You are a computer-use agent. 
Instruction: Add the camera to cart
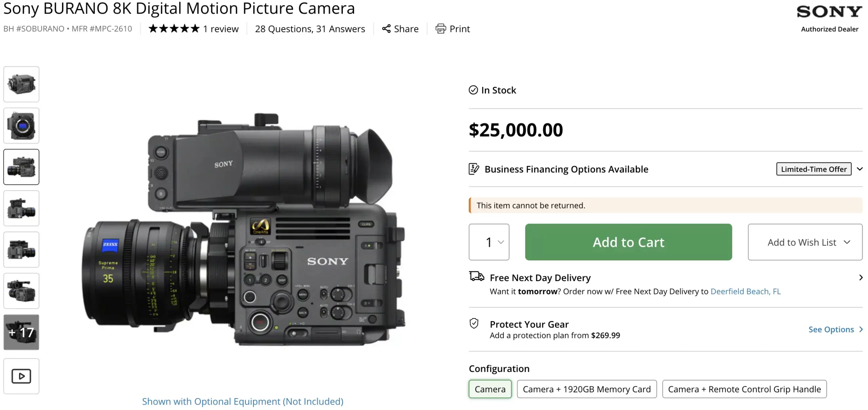coord(628,242)
